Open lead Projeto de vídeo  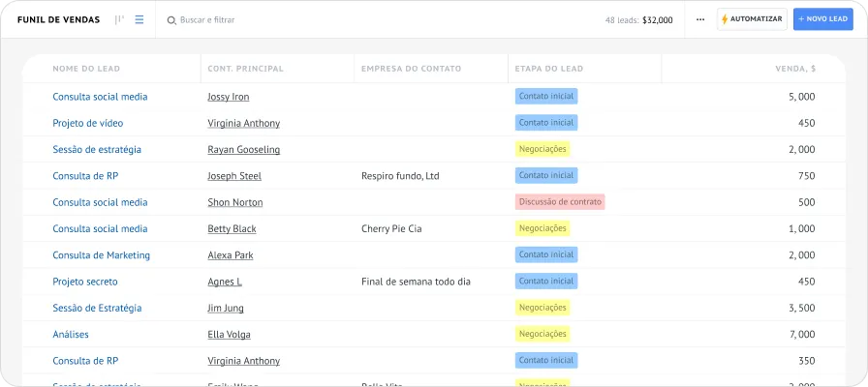(88, 123)
